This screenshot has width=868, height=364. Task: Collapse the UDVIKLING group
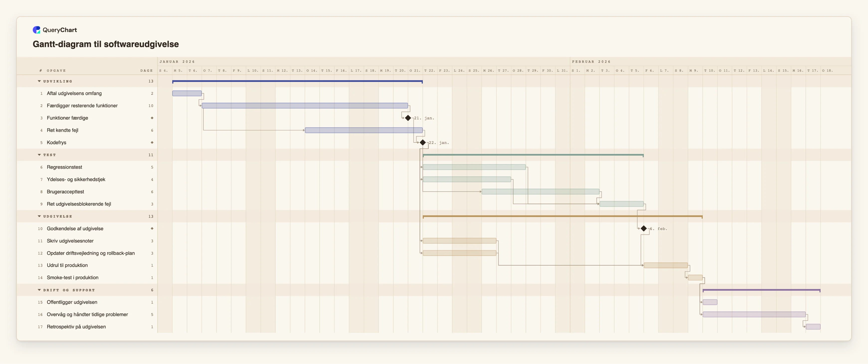[39, 81]
